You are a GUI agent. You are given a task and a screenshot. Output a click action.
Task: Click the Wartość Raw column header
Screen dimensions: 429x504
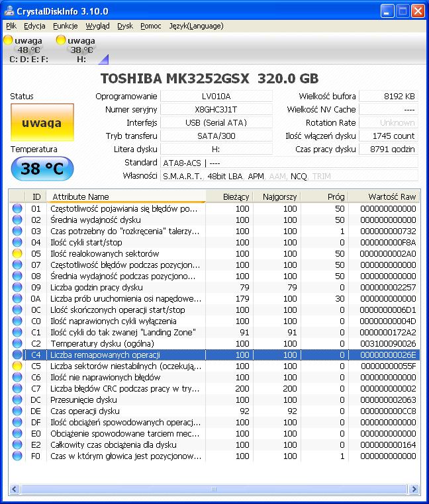(x=384, y=196)
